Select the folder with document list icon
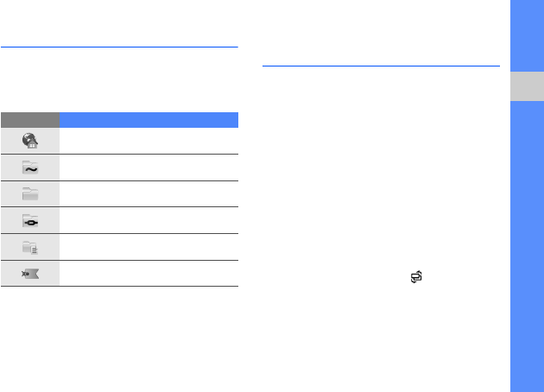 tap(30, 247)
